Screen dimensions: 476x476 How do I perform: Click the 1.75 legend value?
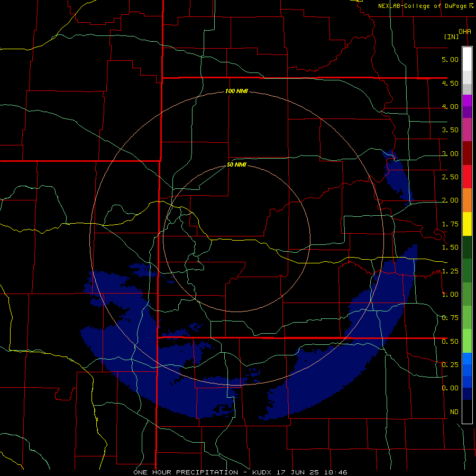(450, 224)
